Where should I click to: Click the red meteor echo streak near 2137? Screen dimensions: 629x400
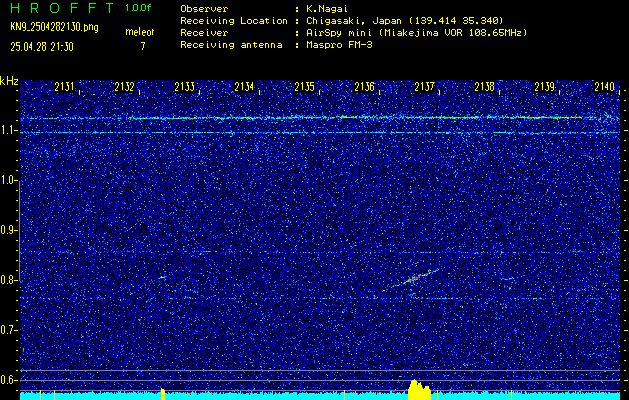point(417,278)
